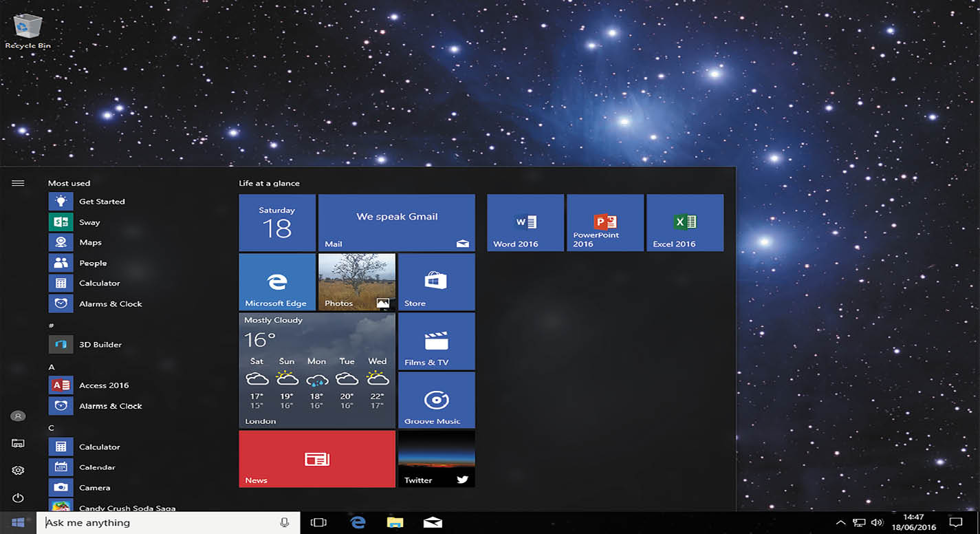Click the Cortana microphone icon
The width and height of the screenshot is (980, 534).
click(x=284, y=522)
